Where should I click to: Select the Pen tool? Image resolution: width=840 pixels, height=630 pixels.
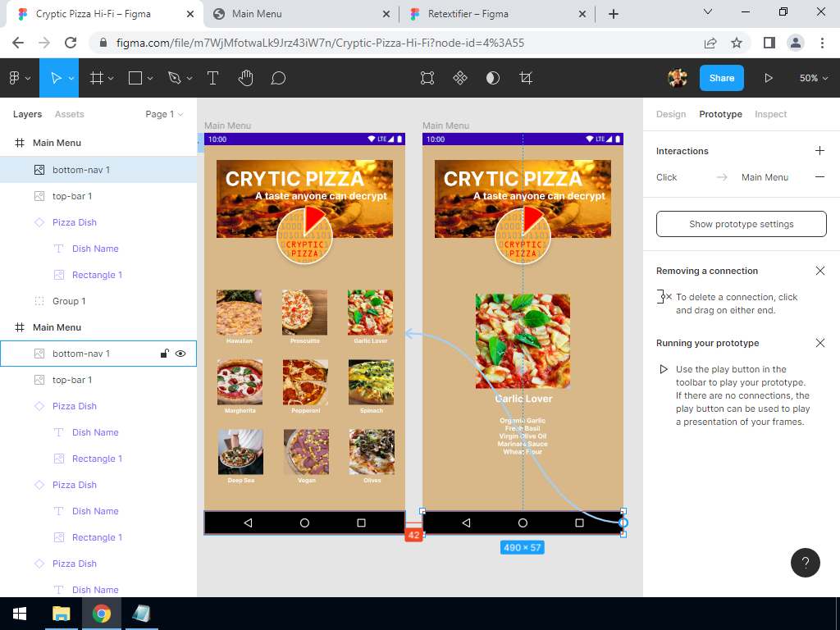[174, 78]
